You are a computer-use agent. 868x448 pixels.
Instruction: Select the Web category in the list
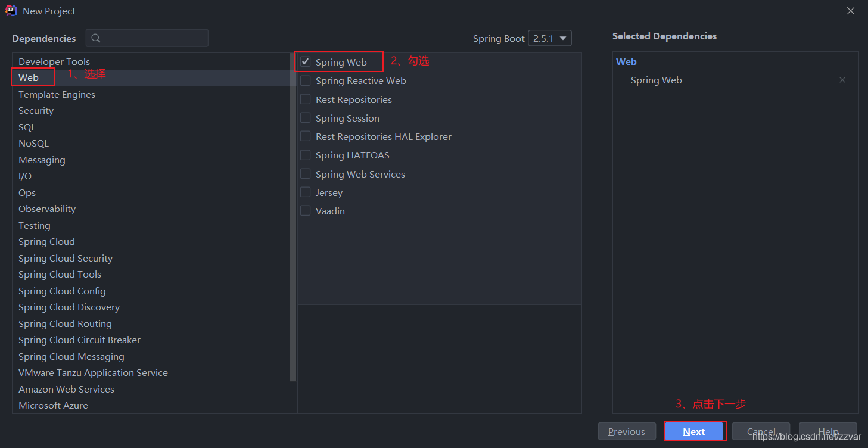[x=151, y=78]
